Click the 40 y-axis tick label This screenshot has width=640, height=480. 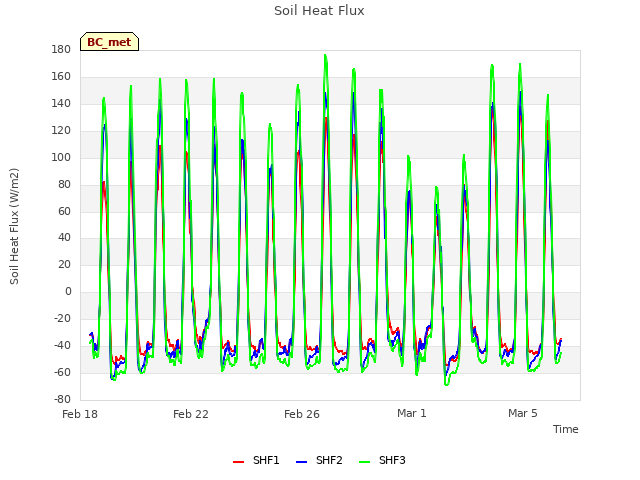(64, 238)
